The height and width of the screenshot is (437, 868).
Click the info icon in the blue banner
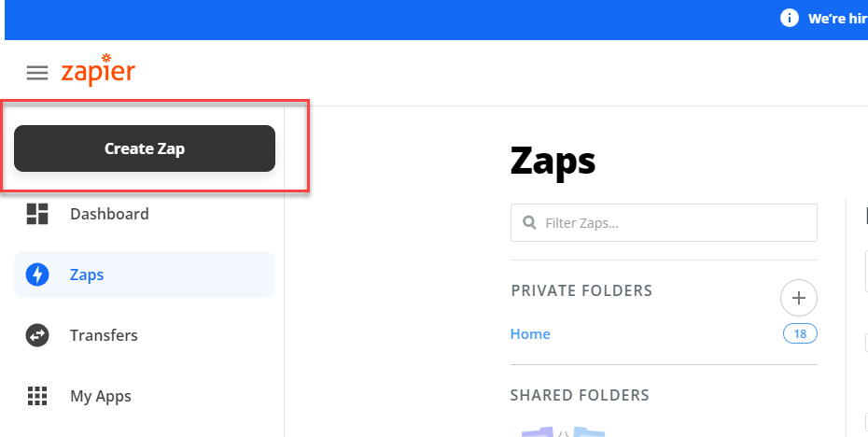coord(790,19)
